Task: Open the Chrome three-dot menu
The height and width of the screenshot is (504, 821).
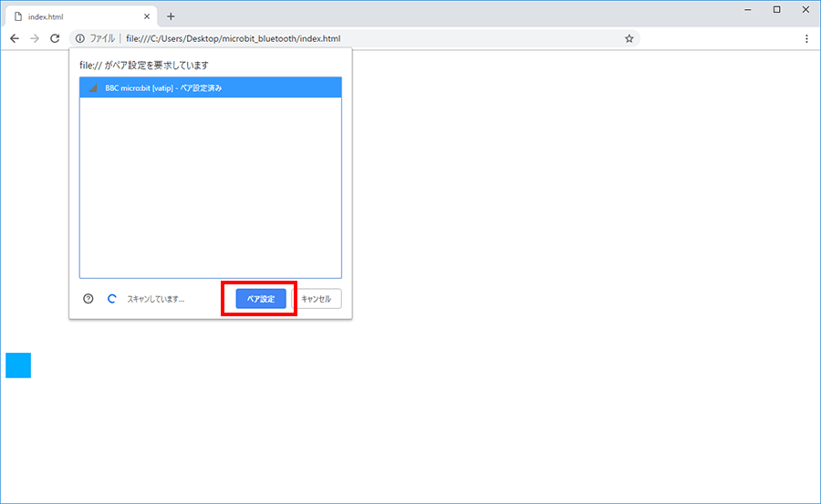Action: click(806, 38)
